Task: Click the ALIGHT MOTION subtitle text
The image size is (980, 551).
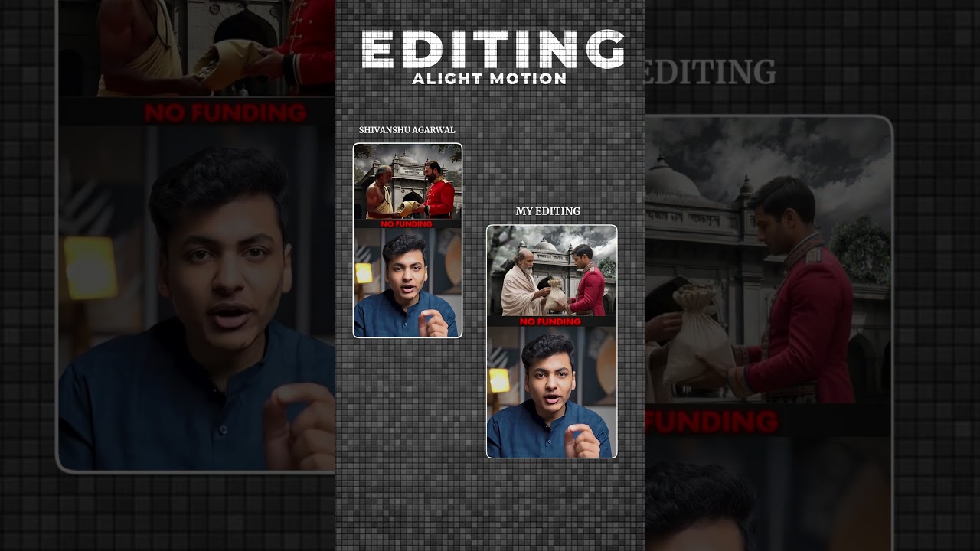Action: click(489, 79)
